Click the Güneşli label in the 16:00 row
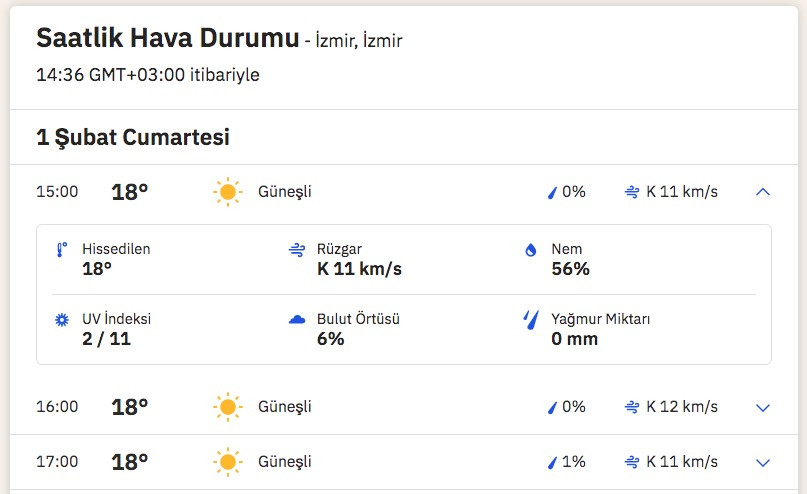Viewport: 807px width, 494px height. coord(285,407)
